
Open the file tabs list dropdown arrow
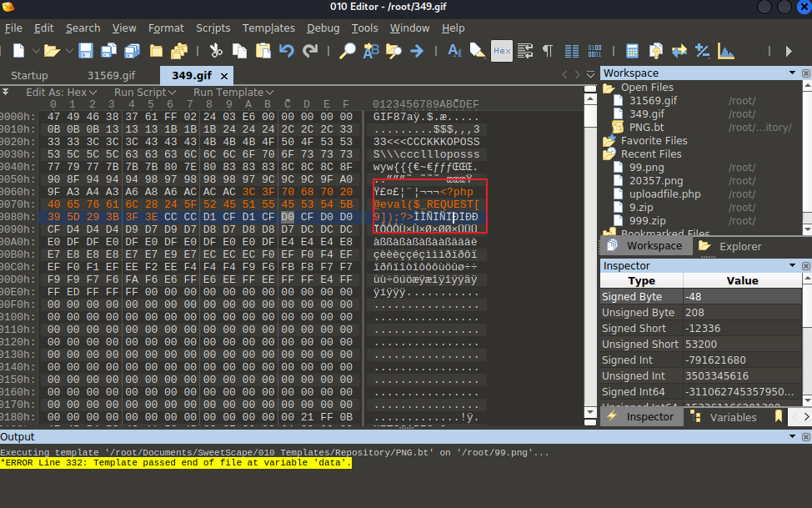(590, 74)
